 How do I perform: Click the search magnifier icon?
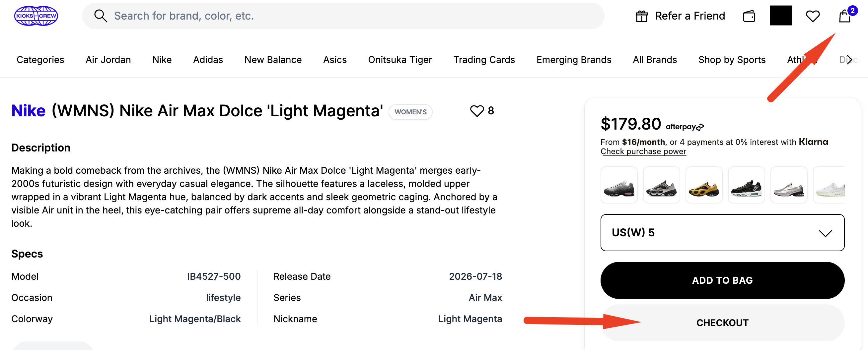coord(101,16)
